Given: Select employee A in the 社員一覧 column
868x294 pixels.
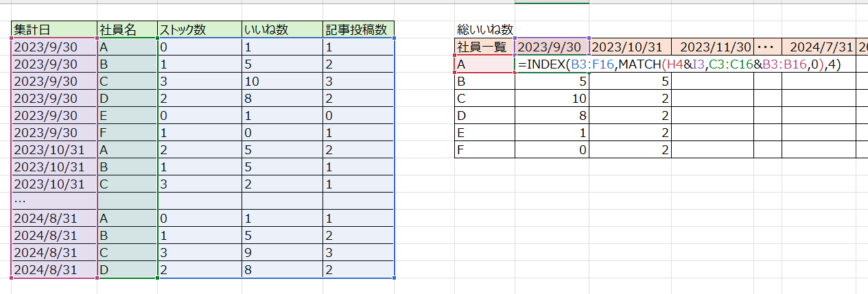Looking at the screenshot, I should click(x=484, y=64).
